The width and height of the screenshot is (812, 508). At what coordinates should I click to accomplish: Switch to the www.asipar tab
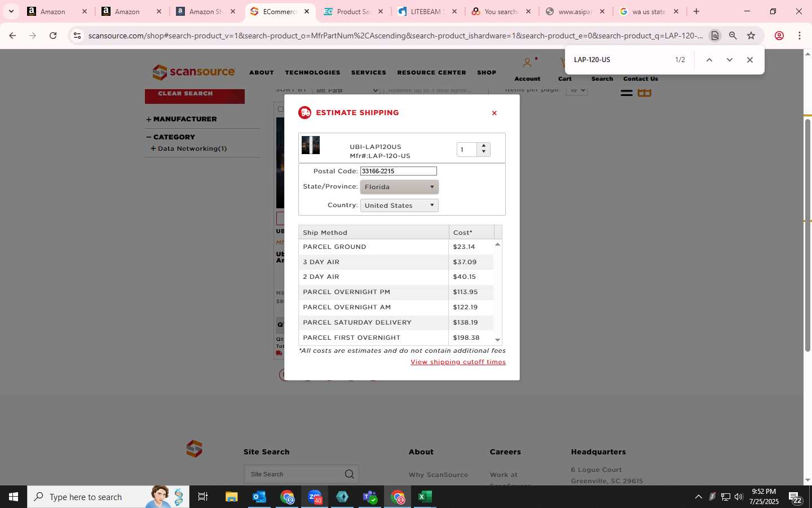[x=575, y=11]
